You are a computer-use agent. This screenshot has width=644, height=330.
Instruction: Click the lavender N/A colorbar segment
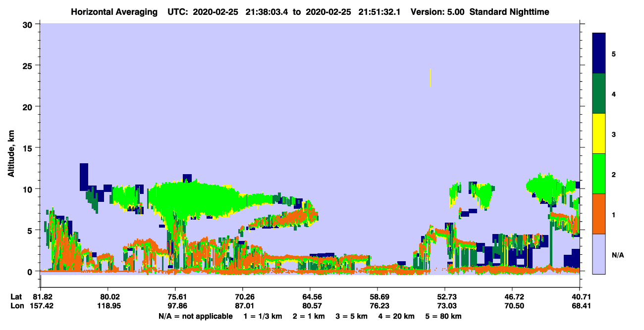(x=599, y=254)
